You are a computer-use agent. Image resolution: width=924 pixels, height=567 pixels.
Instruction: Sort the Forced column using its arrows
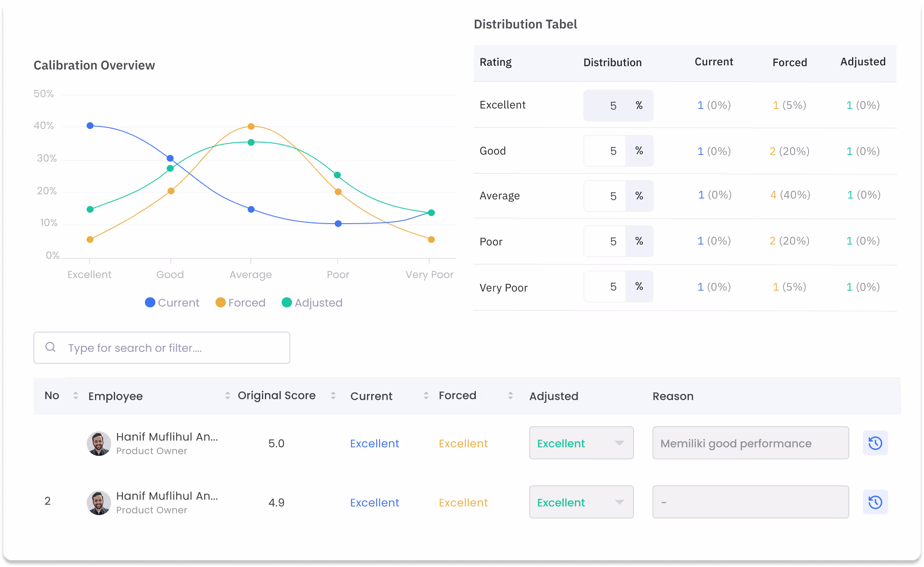pyautogui.click(x=511, y=396)
